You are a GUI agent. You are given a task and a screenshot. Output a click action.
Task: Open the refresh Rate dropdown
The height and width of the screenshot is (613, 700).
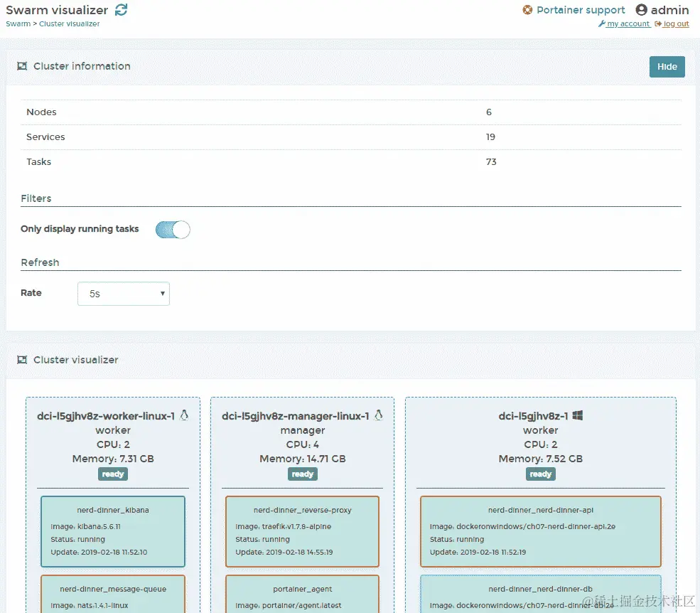tap(124, 294)
